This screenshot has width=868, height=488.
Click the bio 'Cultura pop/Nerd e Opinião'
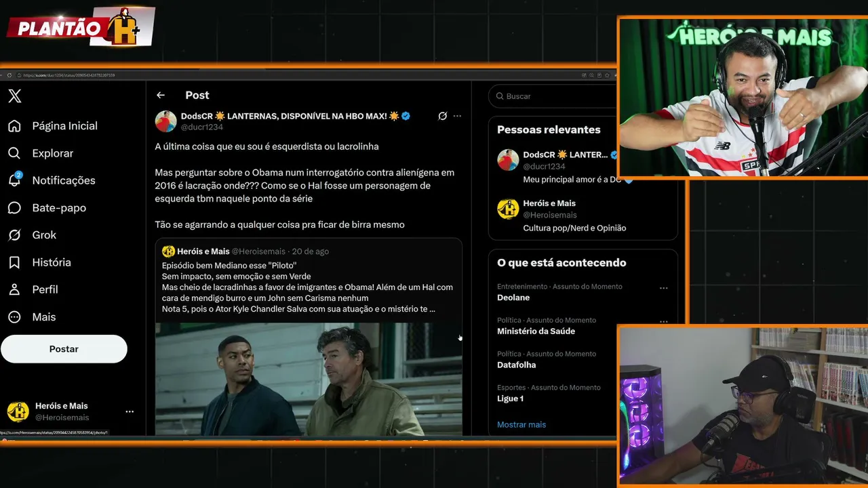574,228
